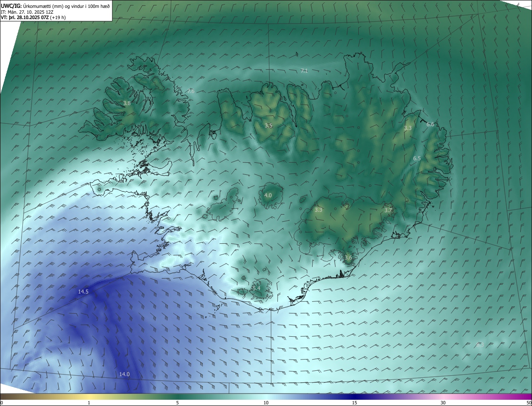Image resolution: width=532 pixels, height=406 pixels.
Task: Click the 14.5 precipitation maximum label
Action: coord(83,292)
